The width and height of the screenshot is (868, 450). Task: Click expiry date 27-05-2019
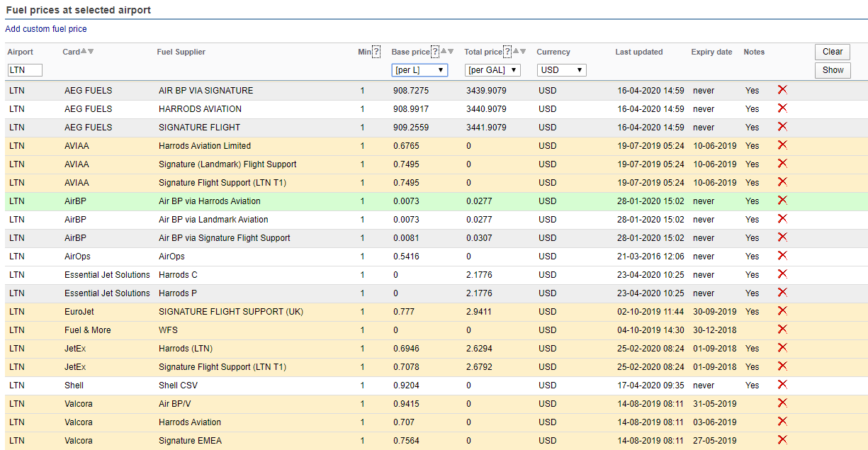(714, 440)
